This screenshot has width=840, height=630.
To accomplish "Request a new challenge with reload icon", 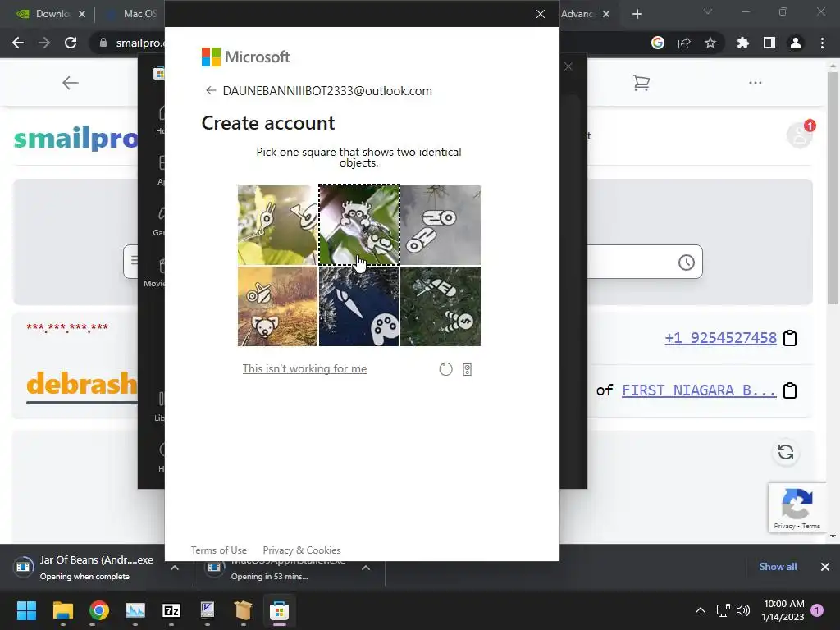I will [445, 369].
